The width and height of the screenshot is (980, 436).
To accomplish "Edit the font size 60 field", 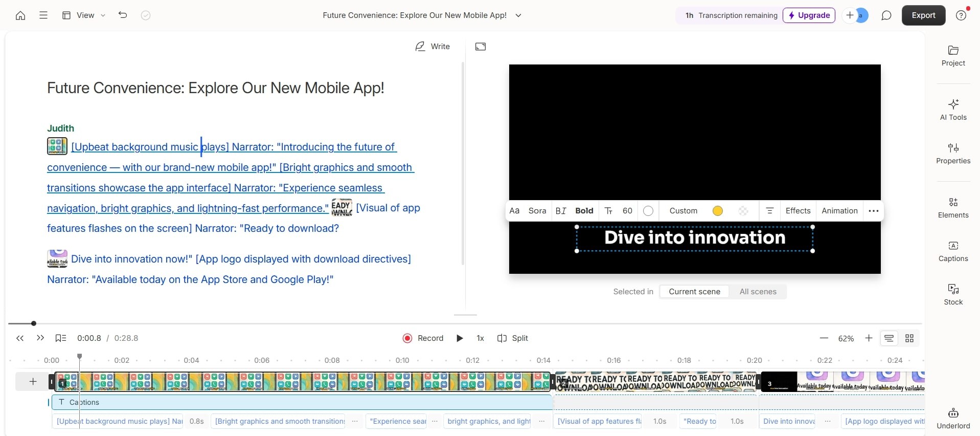I will [627, 211].
